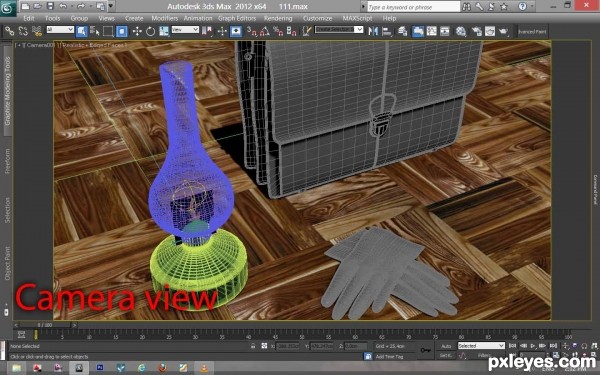
Task: Activate the Rotate tool in toolbar
Action: [150, 31]
